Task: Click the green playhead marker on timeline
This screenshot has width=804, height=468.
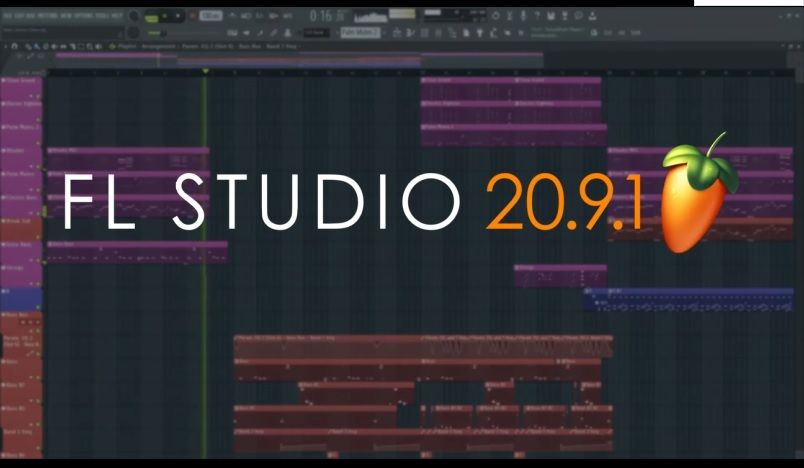Action: coord(205,71)
